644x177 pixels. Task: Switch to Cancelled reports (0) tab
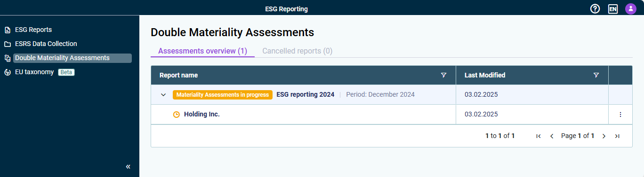(297, 51)
